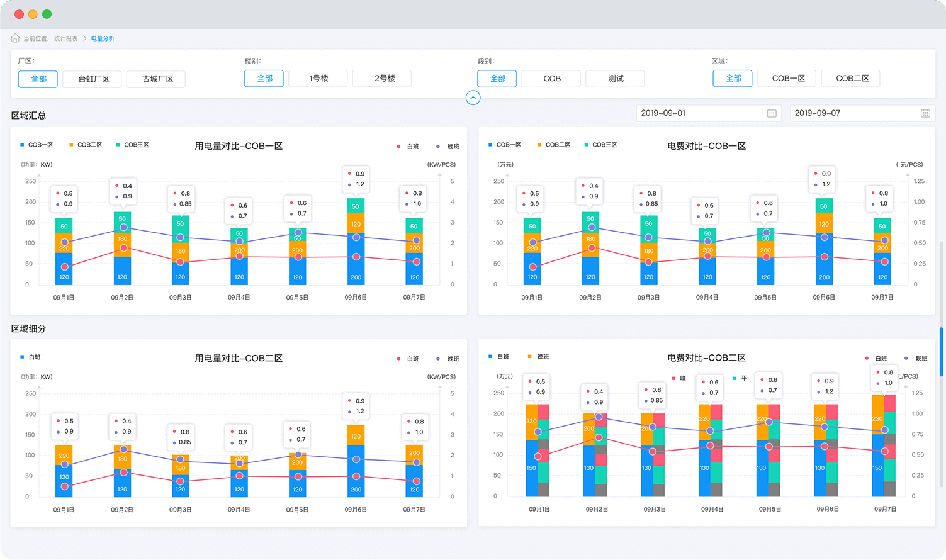Choose the 2号楼 building filter

(x=383, y=79)
